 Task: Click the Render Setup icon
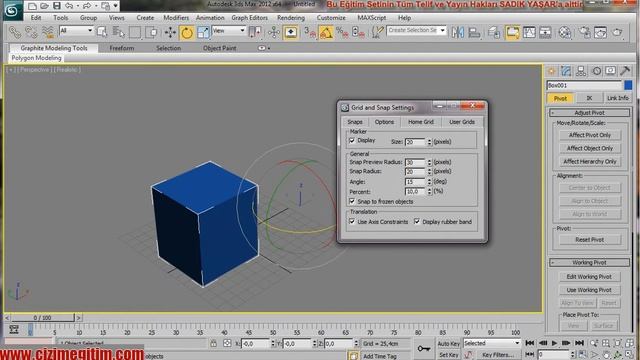[584, 32]
